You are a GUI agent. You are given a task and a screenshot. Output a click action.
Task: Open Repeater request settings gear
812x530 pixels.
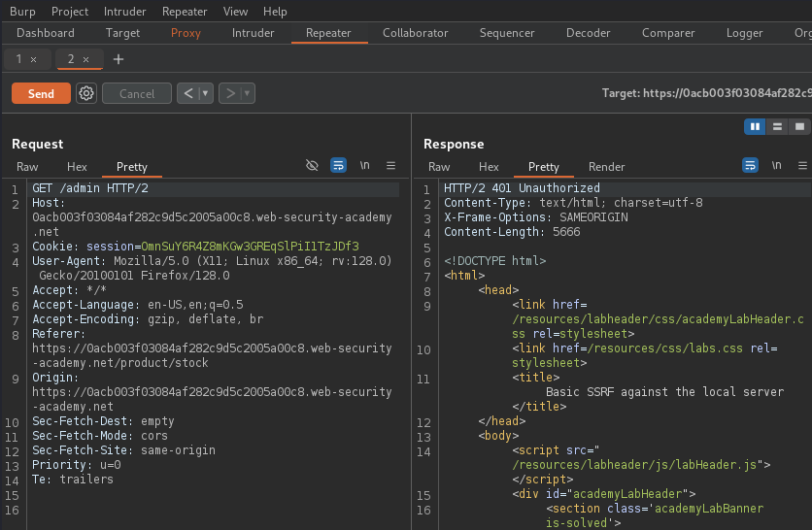coord(86,93)
